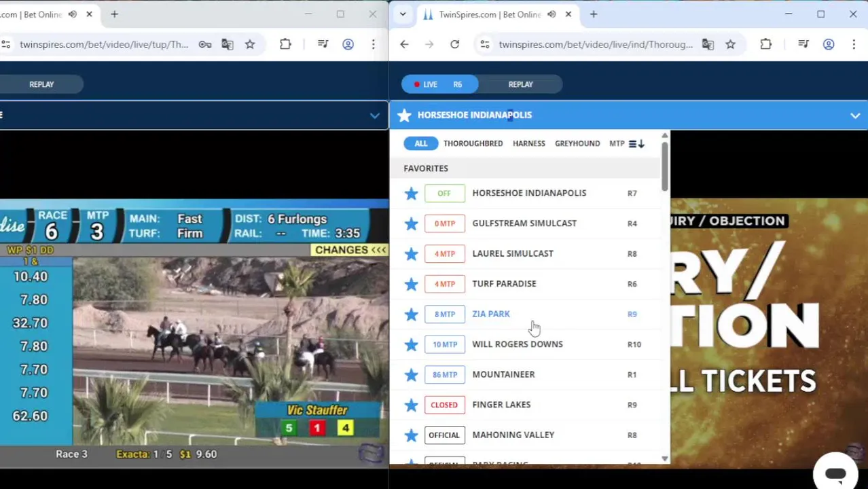Toggle favorite star for Finger Lakes
This screenshot has width=868, height=489.
coord(411,405)
